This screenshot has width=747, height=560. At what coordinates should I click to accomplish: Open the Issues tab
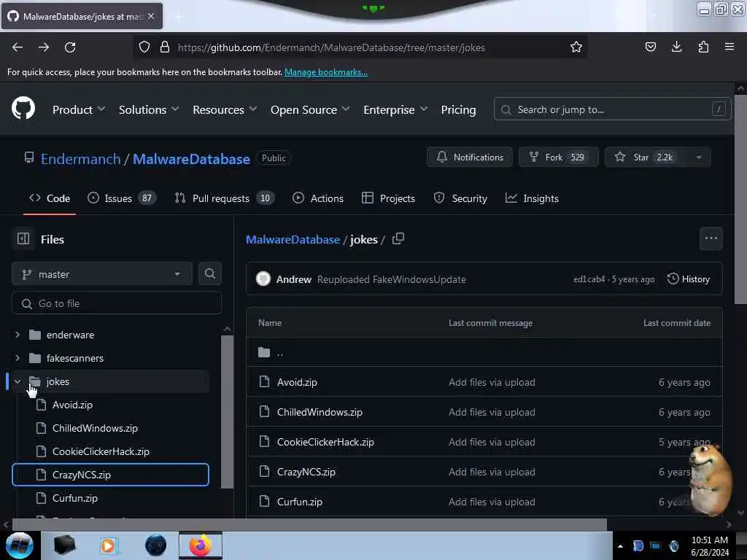click(x=121, y=198)
